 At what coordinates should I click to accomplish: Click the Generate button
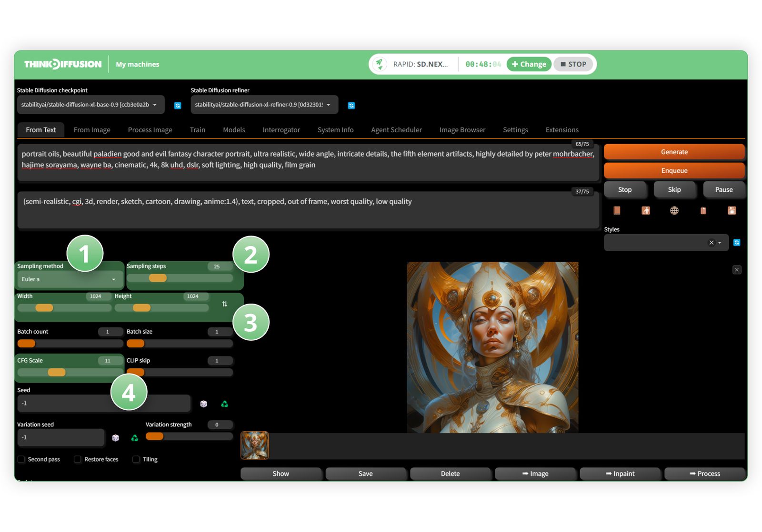[x=674, y=152]
